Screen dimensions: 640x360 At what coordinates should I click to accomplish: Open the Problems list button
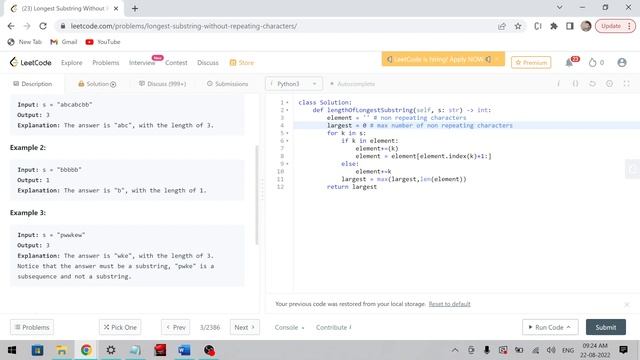click(32, 327)
